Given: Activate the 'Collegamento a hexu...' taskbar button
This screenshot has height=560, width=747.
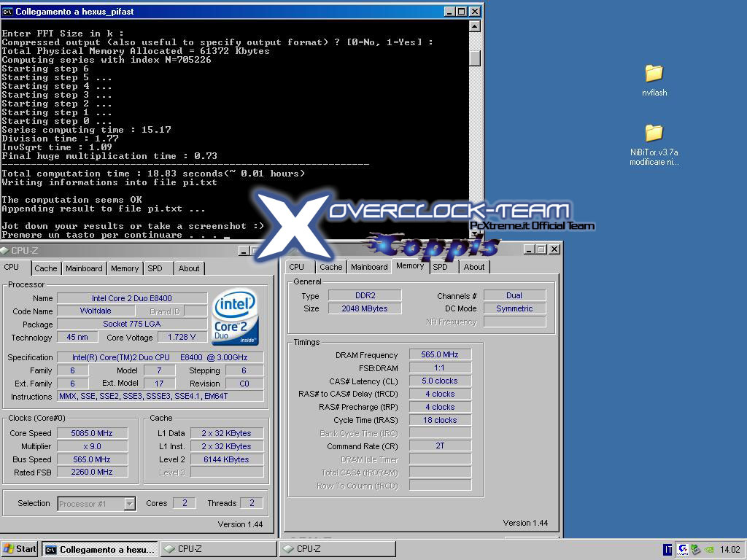Looking at the screenshot, I should (x=100, y=549).
